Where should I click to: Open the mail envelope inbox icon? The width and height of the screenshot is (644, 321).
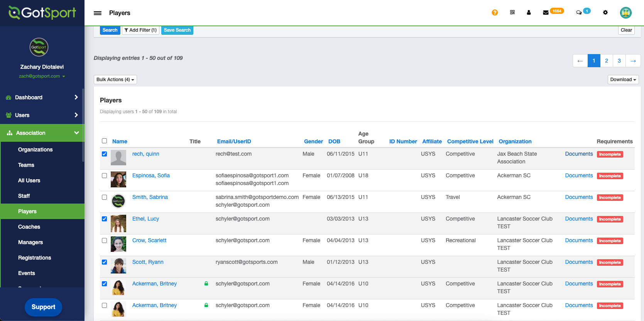(546, 13)
